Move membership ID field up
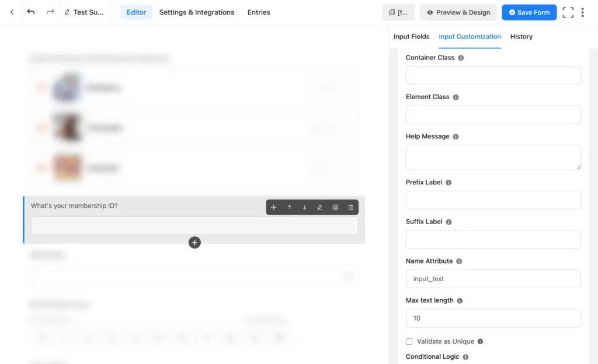Screen dimensions: 598x364 pos(289,208)
